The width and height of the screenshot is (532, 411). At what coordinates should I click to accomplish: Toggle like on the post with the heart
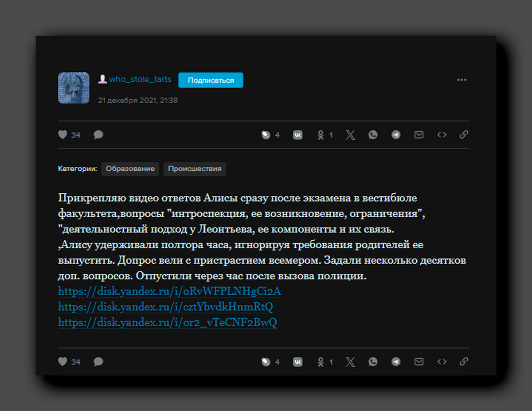pos(62,134)
